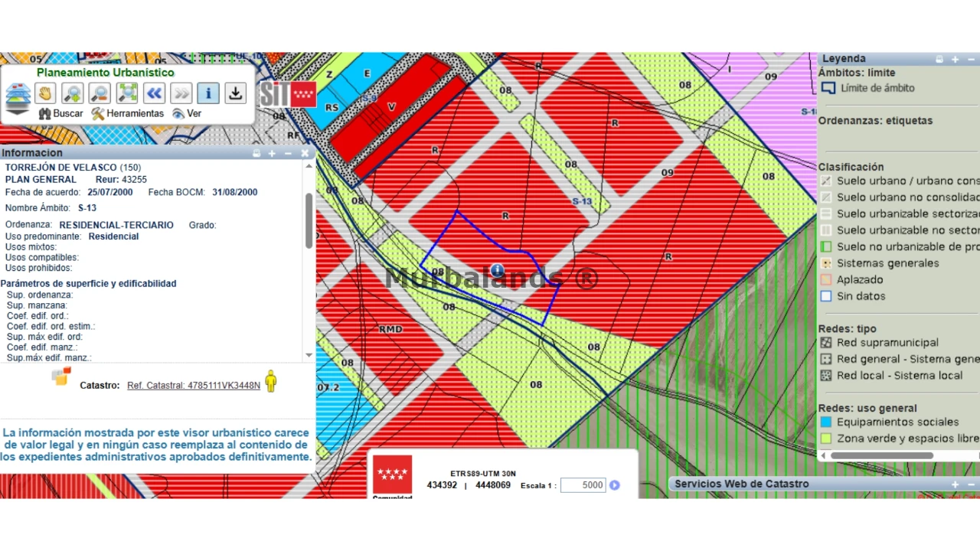
Task: Zoom to full map extent
Action: [x=127, y=93]
